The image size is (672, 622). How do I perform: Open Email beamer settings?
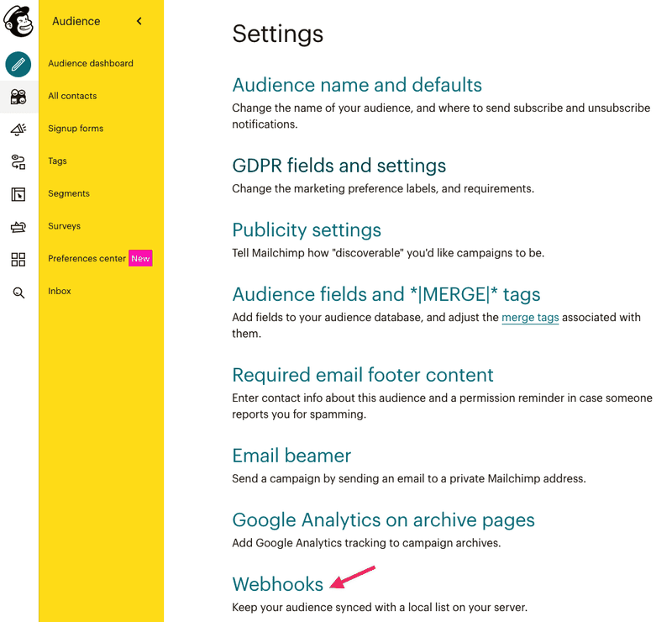point(291,456)
